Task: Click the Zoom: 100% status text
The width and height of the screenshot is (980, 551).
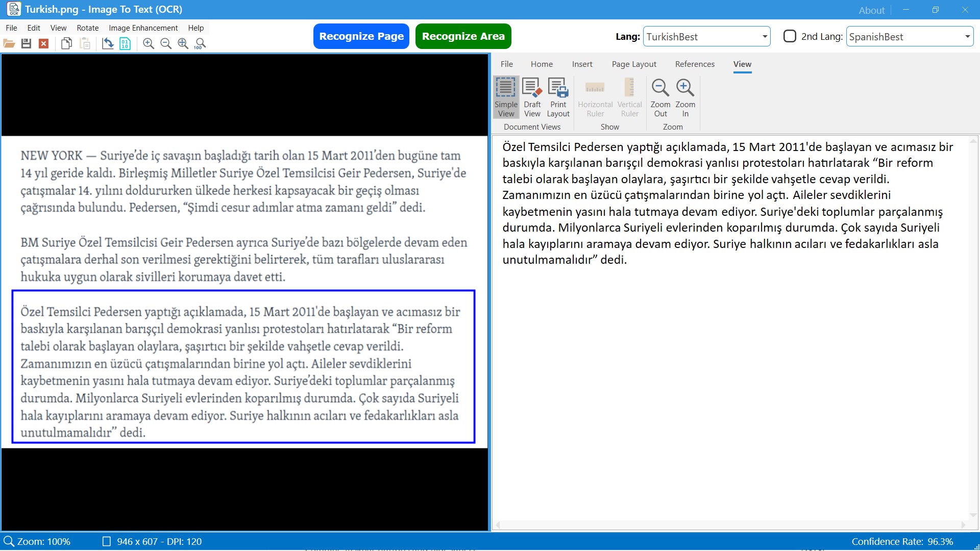Action: 44,541
